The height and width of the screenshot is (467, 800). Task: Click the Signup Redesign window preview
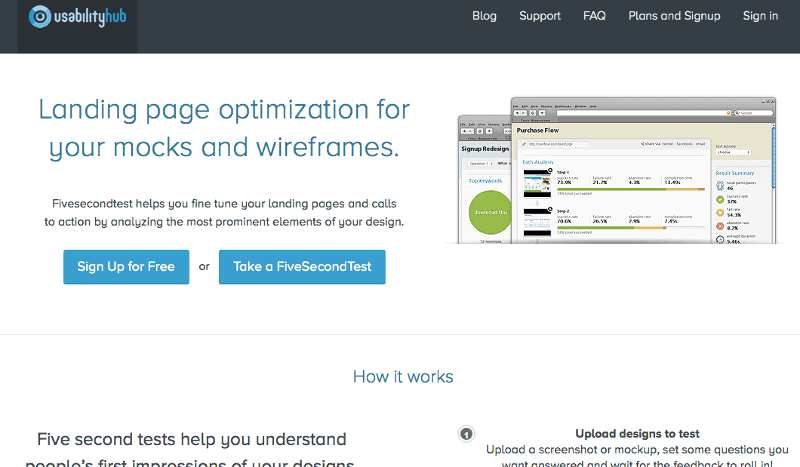485,180
